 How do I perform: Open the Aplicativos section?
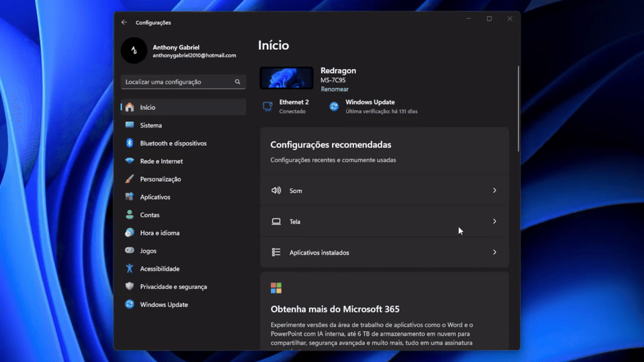point(184,197)
